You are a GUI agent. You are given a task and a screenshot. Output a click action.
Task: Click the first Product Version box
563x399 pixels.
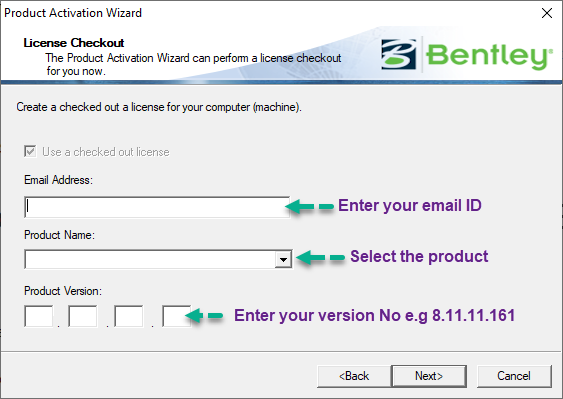[38, 316]
